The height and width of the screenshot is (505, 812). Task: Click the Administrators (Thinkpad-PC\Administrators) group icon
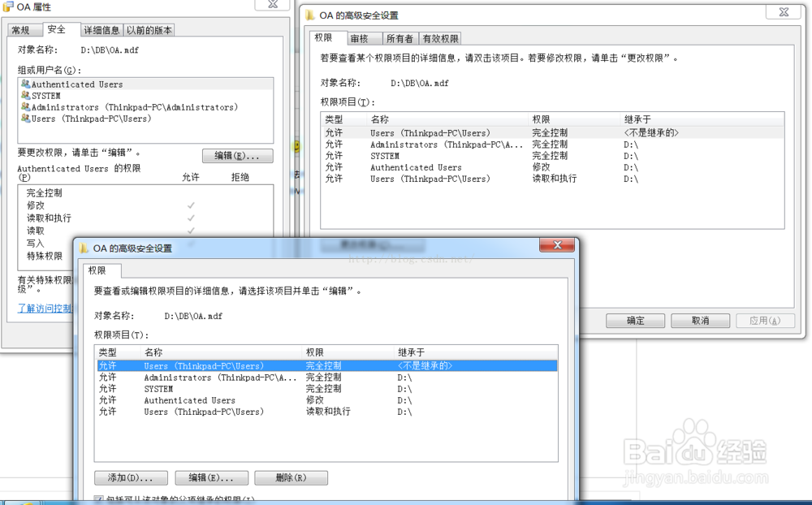25,106
